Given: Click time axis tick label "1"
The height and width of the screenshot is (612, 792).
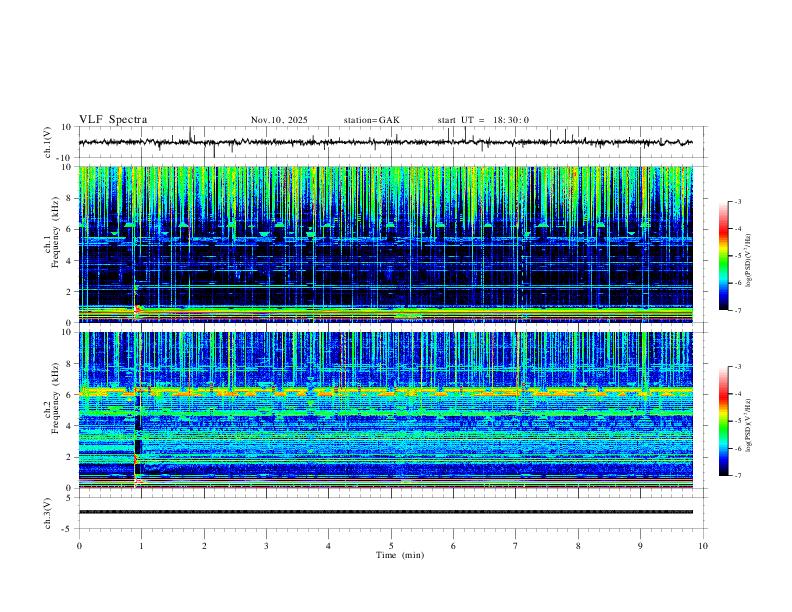Looking at the screenshot, I should coord(141,546).
